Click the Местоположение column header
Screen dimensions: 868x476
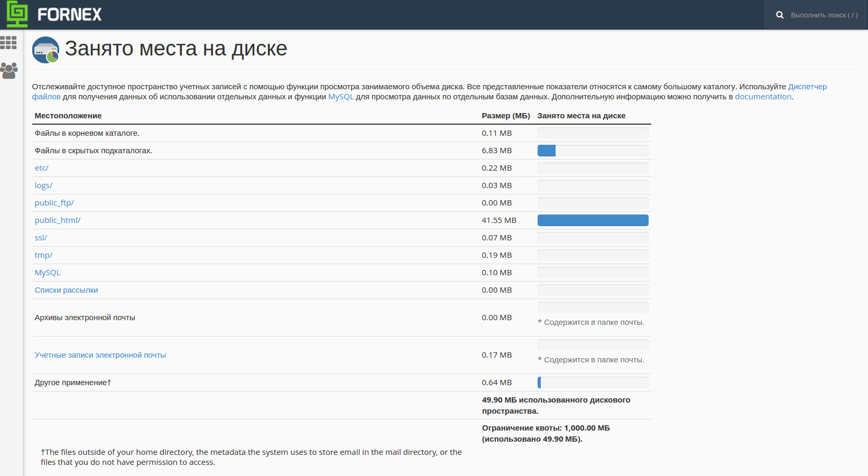[68, 116]
